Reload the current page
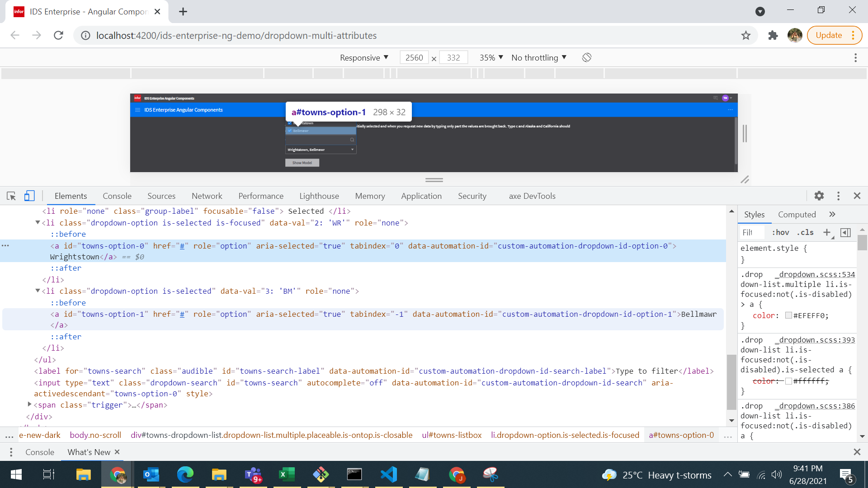 (58, 35)
